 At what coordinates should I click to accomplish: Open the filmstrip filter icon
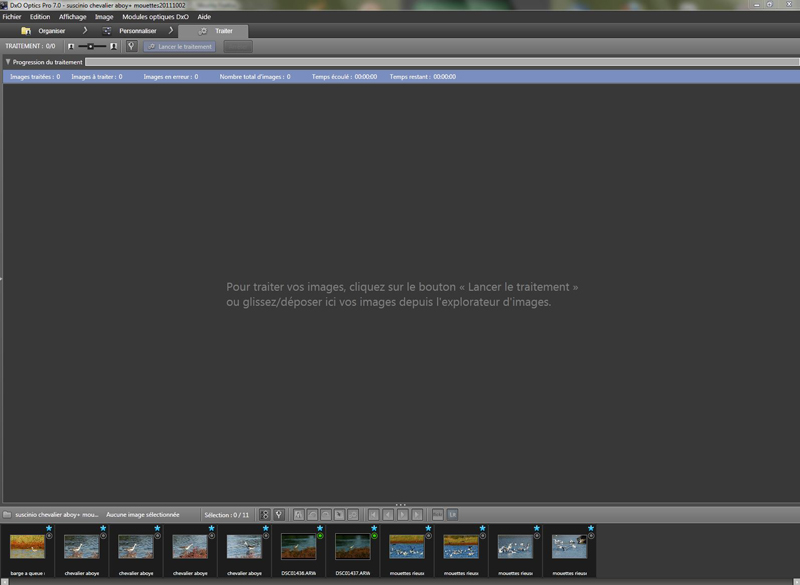pos(279,515)
